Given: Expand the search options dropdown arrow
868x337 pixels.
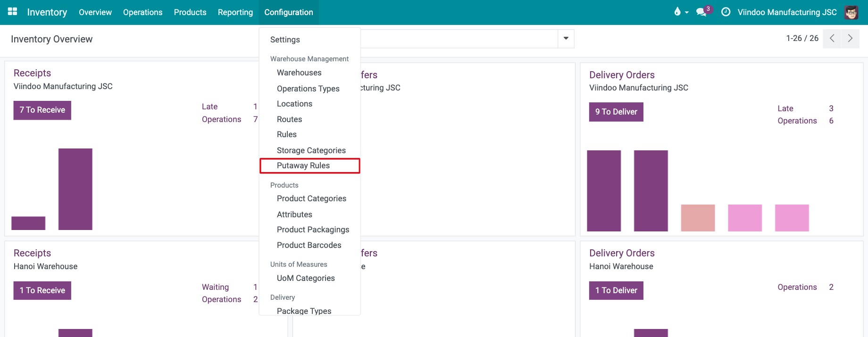Looking at the screenshot, I should (566, 39).
